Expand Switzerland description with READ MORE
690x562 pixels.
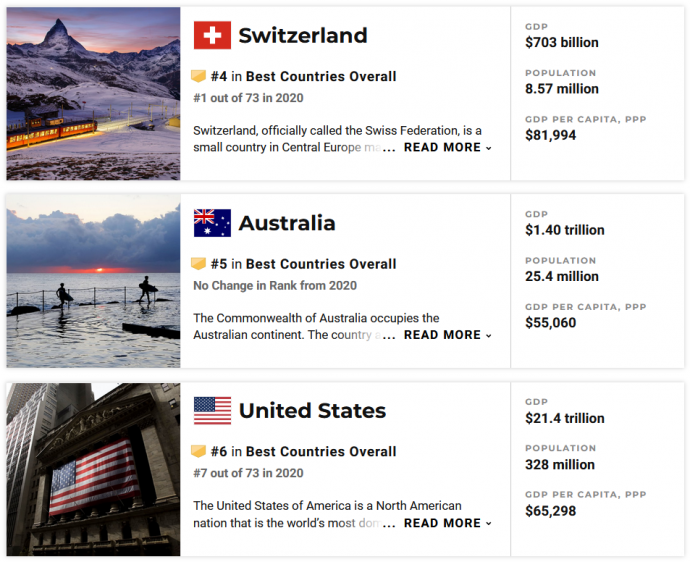[448, 147]
